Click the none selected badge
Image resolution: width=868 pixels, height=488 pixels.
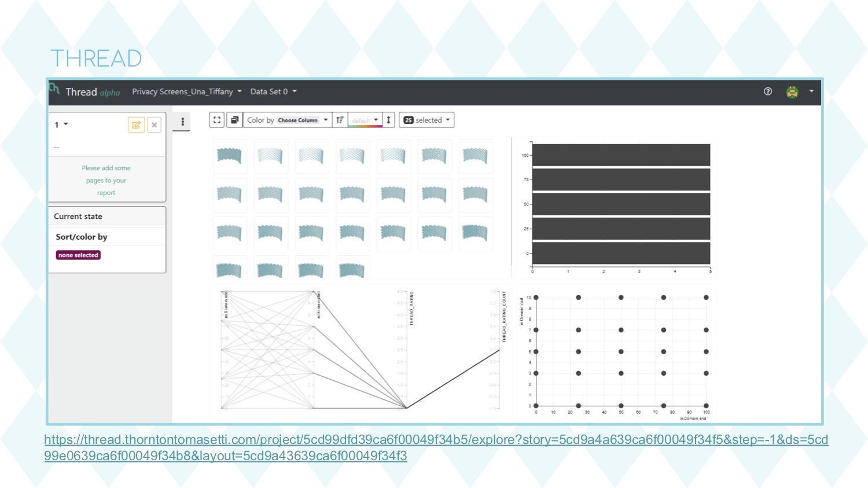click(78, 255)
